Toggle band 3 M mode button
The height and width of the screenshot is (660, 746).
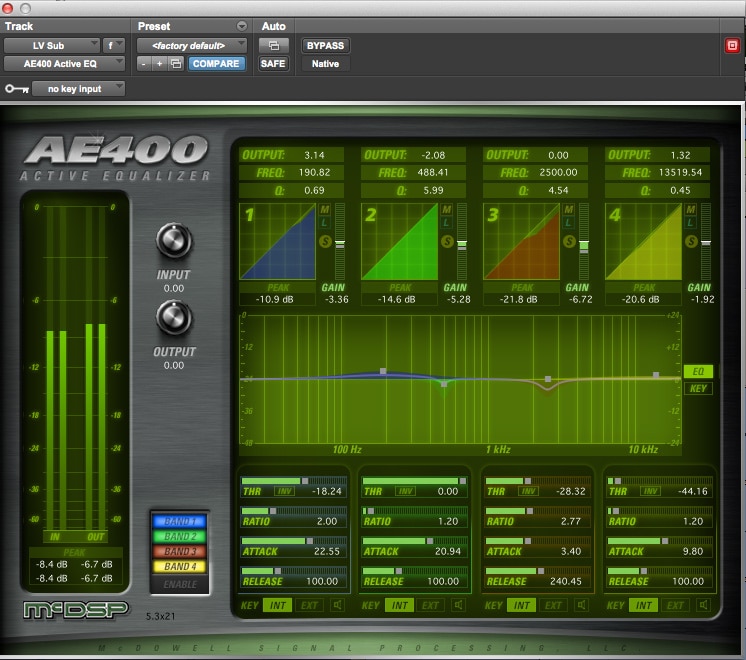coord(569,209)
